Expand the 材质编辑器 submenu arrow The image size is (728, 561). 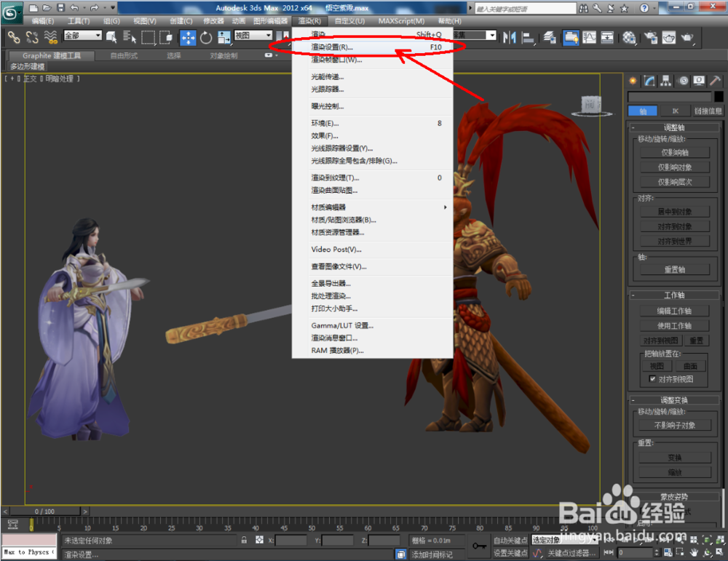[445, 207]
